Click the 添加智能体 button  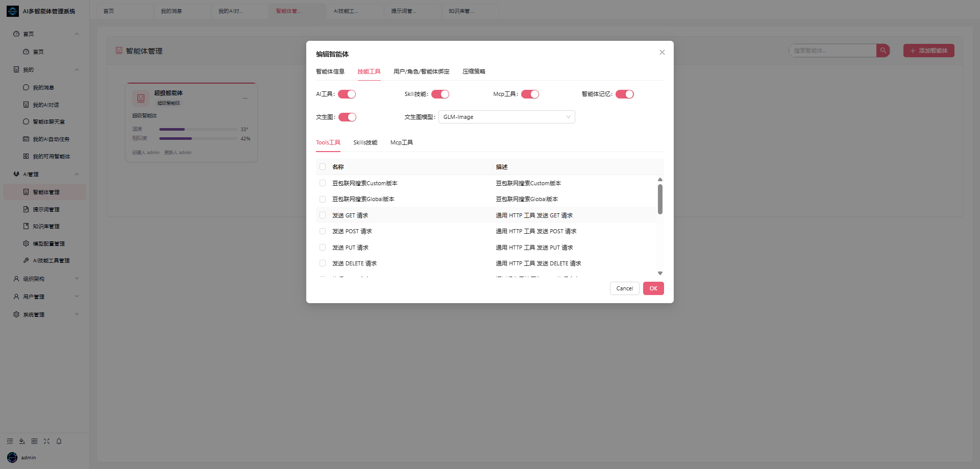pos(929,51)
